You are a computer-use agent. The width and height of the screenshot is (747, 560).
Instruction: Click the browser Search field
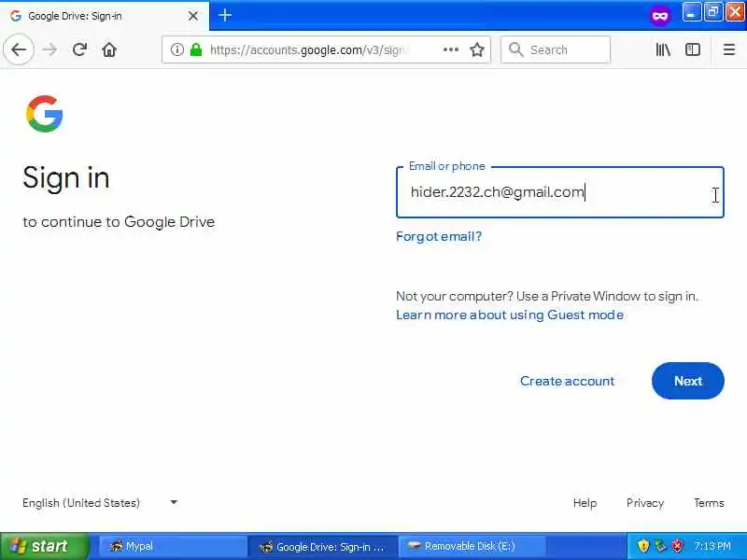(x=555, y=49)
